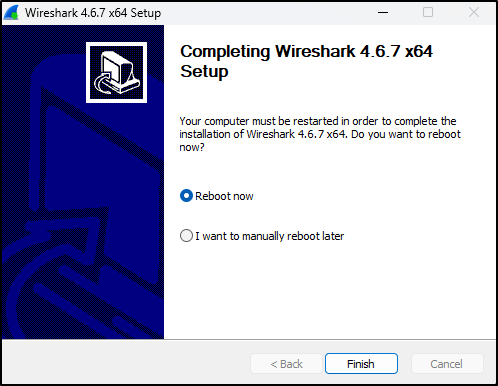Click the empty white area below radio options

[x=329, y=290]
